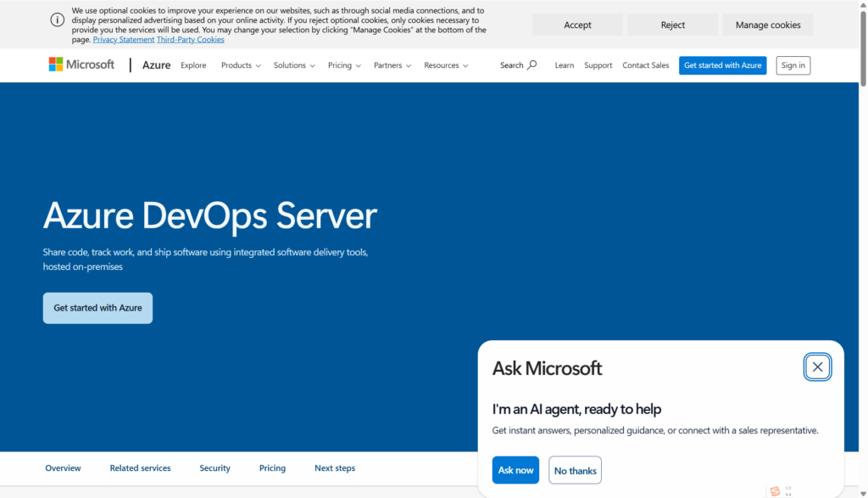Open the Explore menu item

click(x=193, y=65)
